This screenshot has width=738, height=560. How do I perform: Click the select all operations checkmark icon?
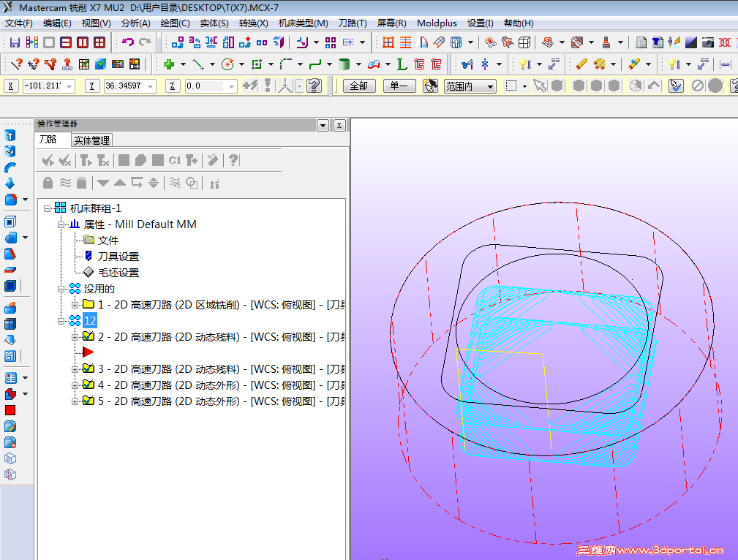(x=48, y=161)
